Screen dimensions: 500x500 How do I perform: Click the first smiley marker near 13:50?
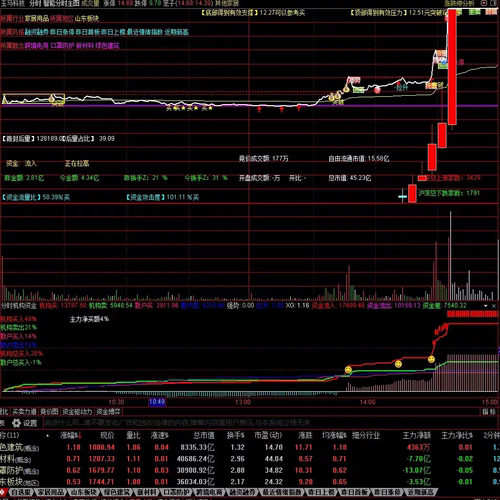348,370
